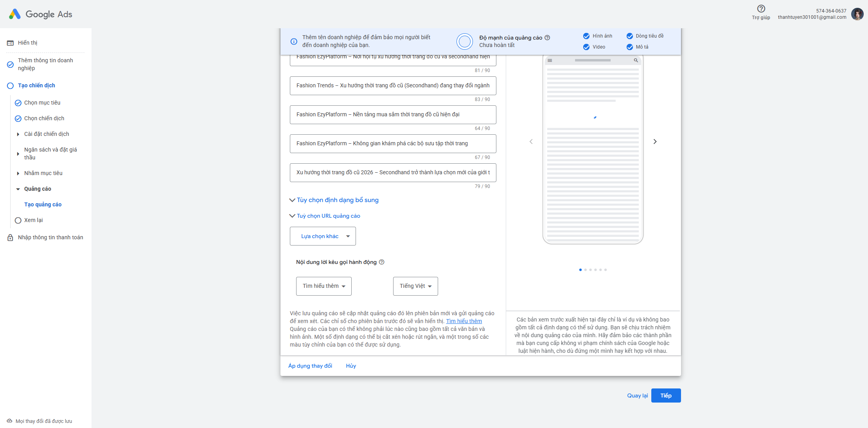Click the Mô tả checkmark icon
868x428 pixels.
pyautogui.click(x=630, y=47)
